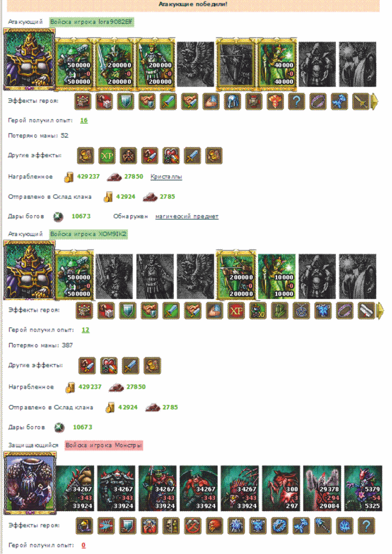Click the crossed hammers icon in monster hero effects
Image resolution: width=392 pixels, height=554 pixels.
click(193, 526)
